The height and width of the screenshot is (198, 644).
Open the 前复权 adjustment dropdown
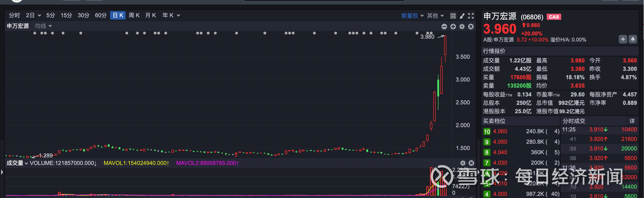tap(412, 16)
